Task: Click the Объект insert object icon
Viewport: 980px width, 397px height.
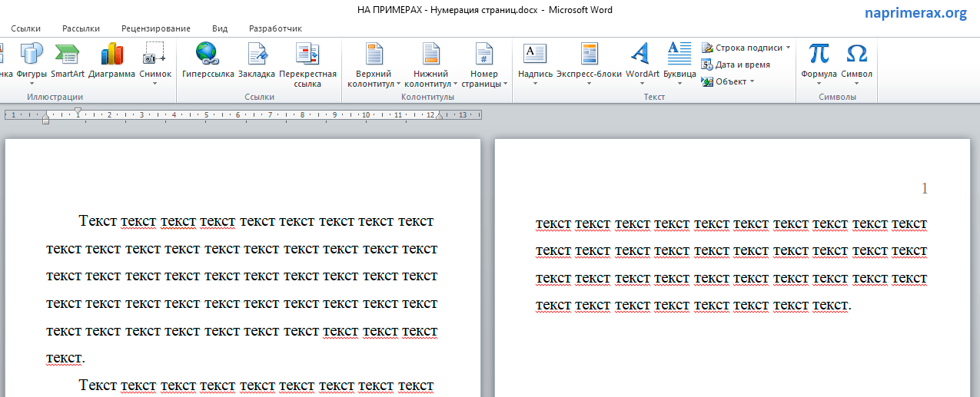Action: pos(708,81)
